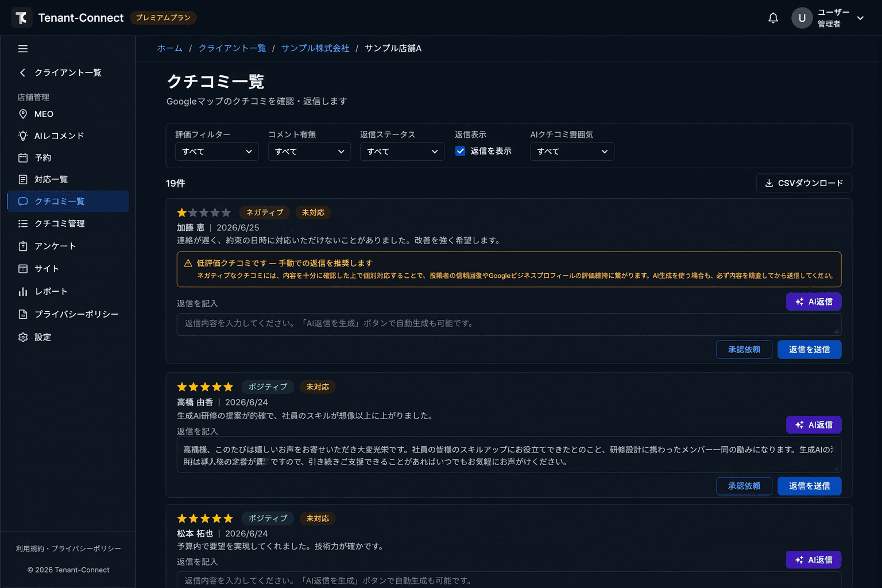
Task: Click the CSV download arrow icon
Action: [769, 183]
